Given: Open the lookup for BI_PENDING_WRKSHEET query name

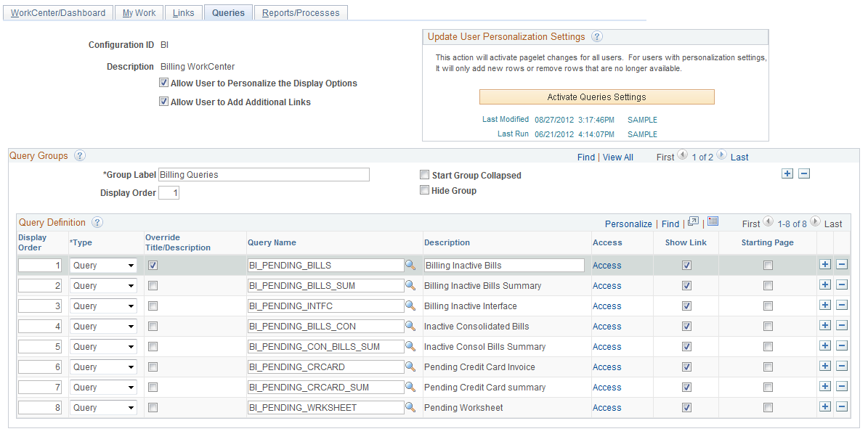Looking at the screenshot, I should [x=410, y=407].
